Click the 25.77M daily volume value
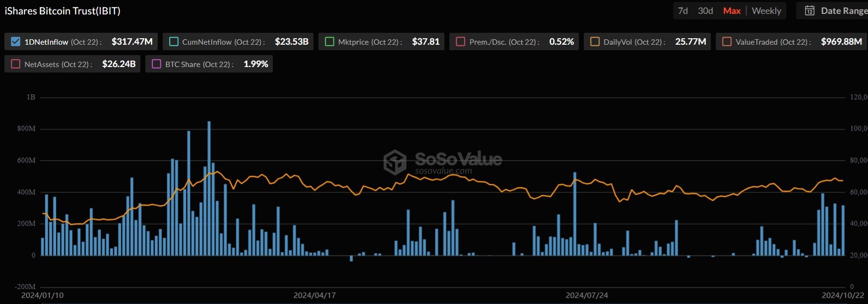Screen dimensions: 868x304 (x=690, y=42)
